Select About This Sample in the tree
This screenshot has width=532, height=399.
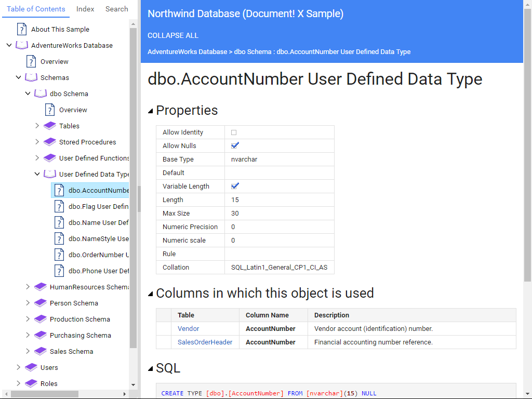coord(60,30)
